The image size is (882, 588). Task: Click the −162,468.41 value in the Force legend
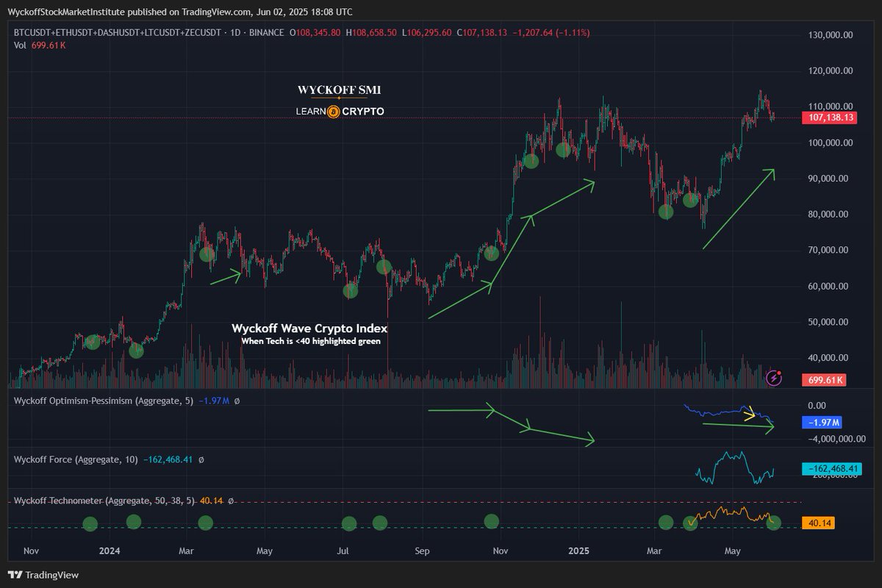pos(168,459)
